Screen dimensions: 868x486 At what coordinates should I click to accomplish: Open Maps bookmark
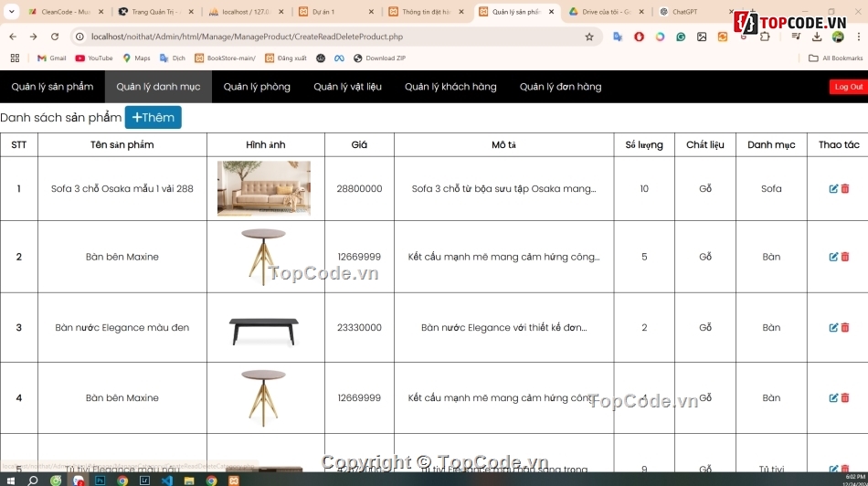click(x=137, y=58)
